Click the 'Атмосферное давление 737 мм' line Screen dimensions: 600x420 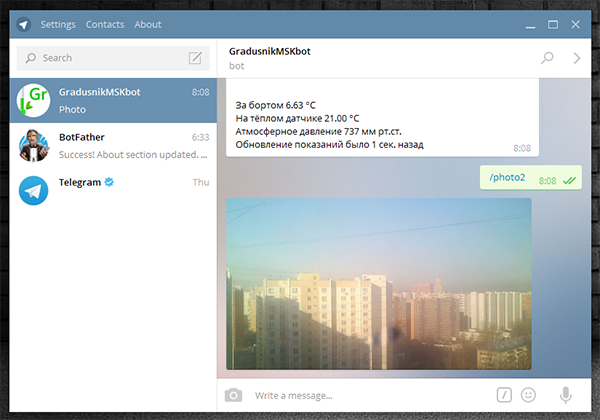[318, 132]
